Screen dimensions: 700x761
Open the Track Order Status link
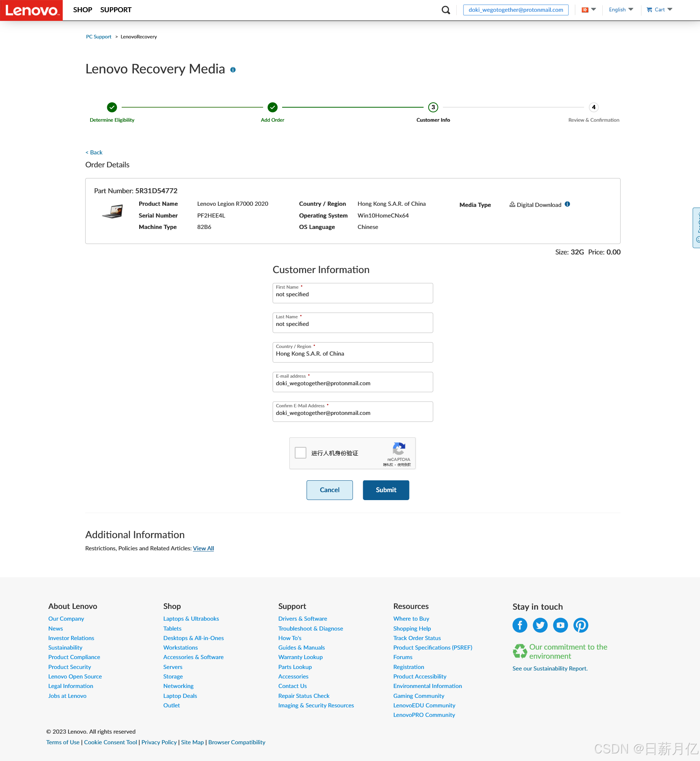(417, 638)
